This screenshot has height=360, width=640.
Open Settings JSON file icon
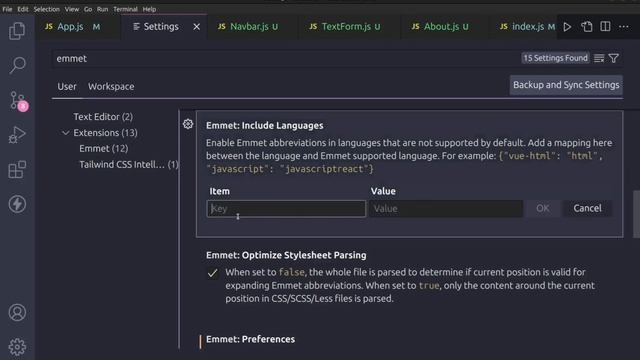pyautogui.click(x=587, y=27)
